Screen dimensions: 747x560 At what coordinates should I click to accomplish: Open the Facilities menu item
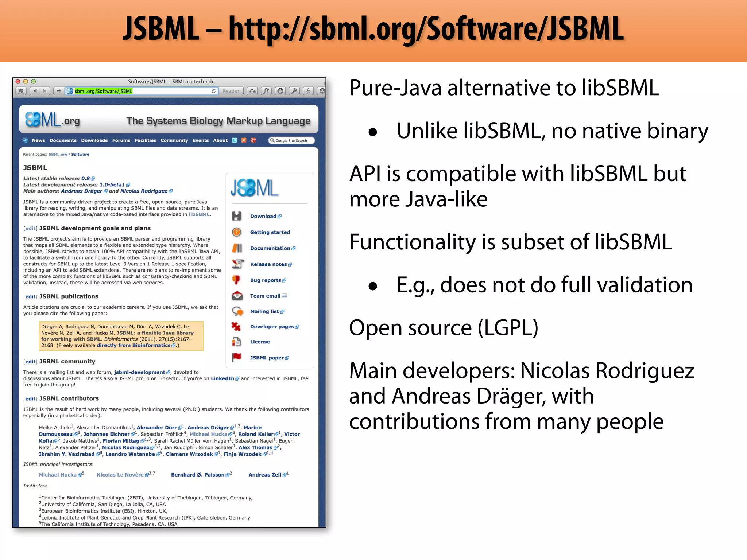click(x=146, y=140)
